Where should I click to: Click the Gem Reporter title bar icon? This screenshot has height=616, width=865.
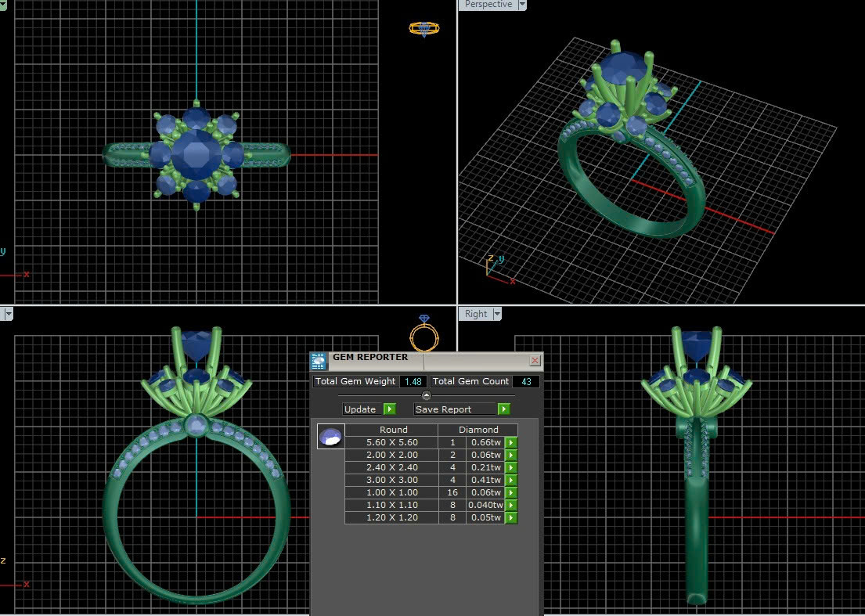coord(319,360)
